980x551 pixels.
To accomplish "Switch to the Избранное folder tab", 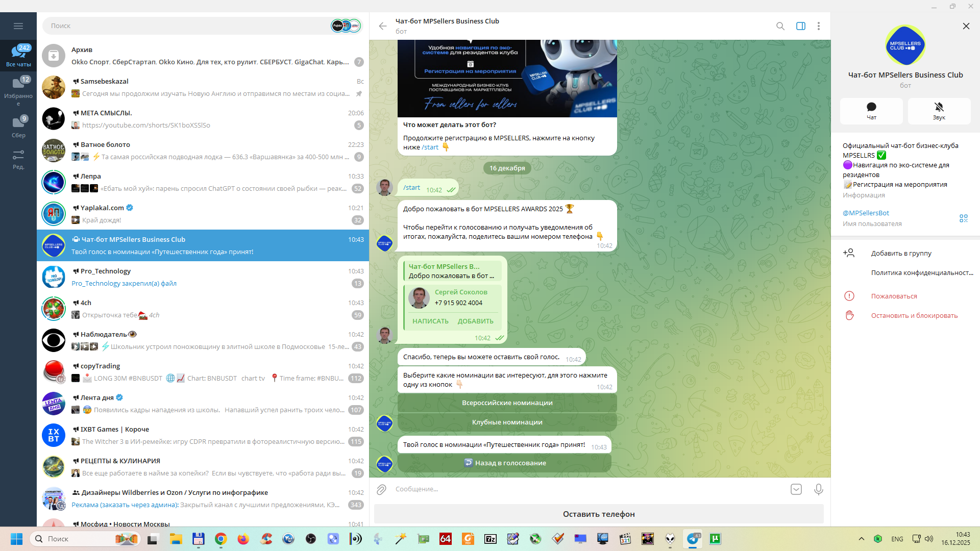I will pyautogui.click(x=18, y=91).
